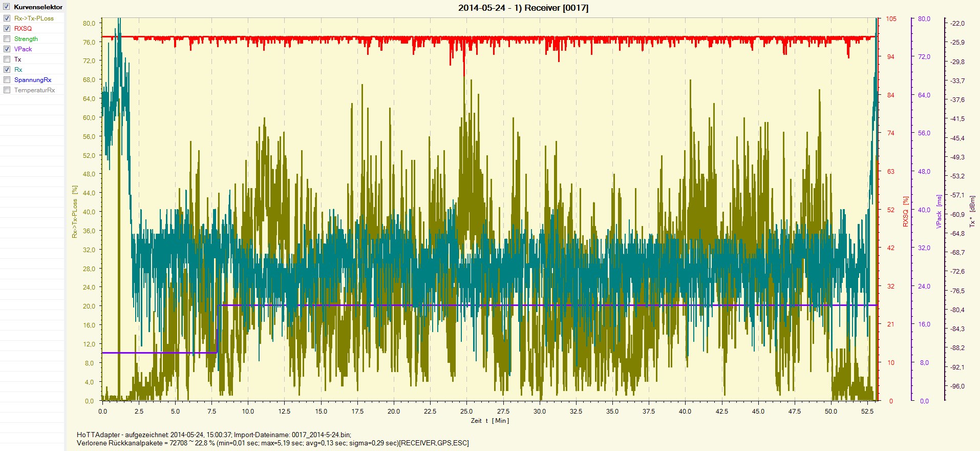Uncheck the VPack curve checkbox
The height and width of the screenshot is (451, 980).
click(7, 49)
